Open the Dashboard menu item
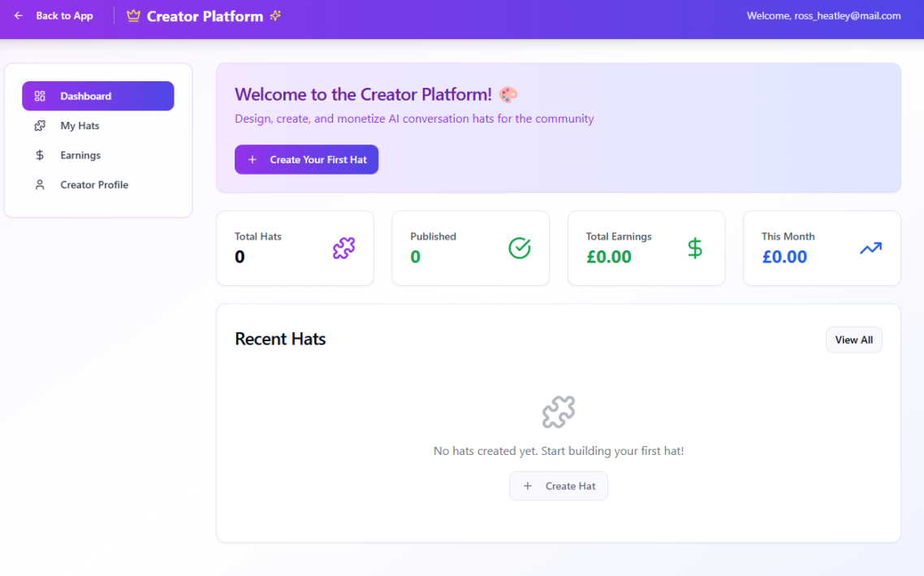The image size is (924, 576). (x=97, y=96)
